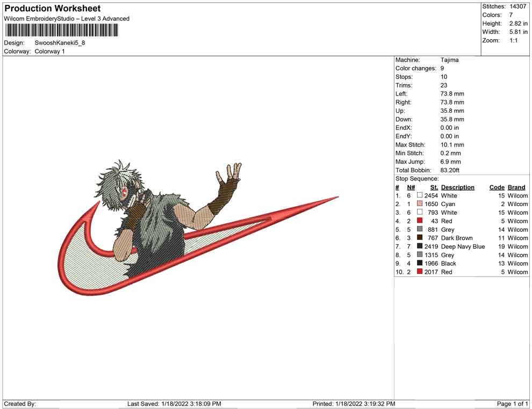Screen dimensions: 532x409
Task: Click the Color changes value 9
Action: (x=442, y=68)
